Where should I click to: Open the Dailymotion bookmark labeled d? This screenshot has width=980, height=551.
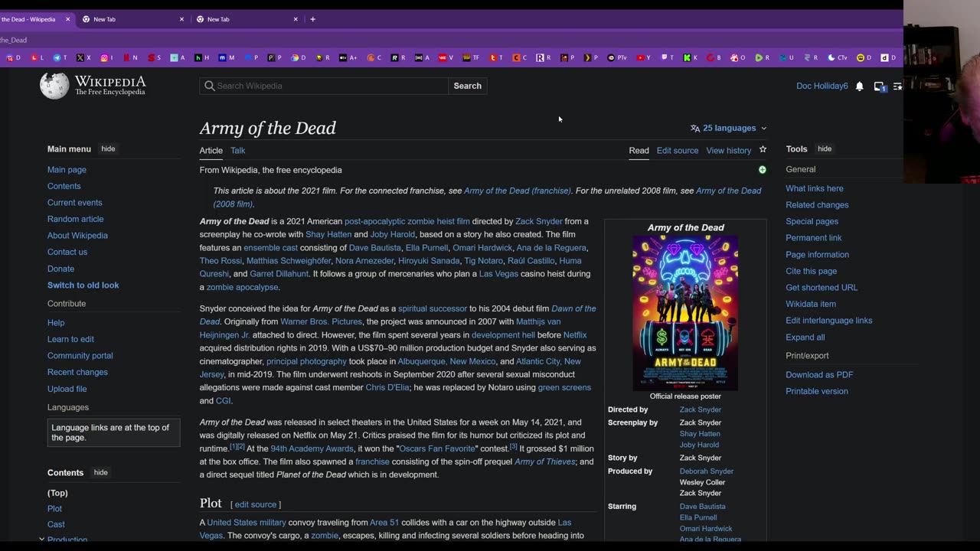click(x=888, y=57)
